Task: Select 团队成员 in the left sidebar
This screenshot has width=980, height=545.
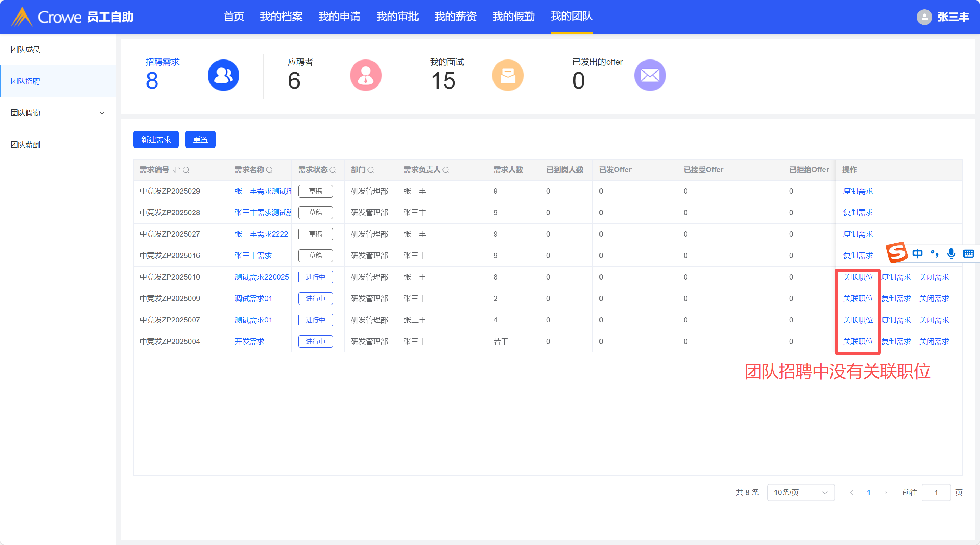Action: (25, 50)
